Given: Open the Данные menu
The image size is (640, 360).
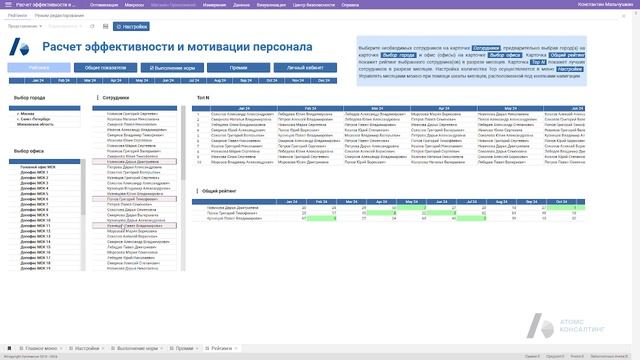Looking at the screenshot, I should coord(241,5).
